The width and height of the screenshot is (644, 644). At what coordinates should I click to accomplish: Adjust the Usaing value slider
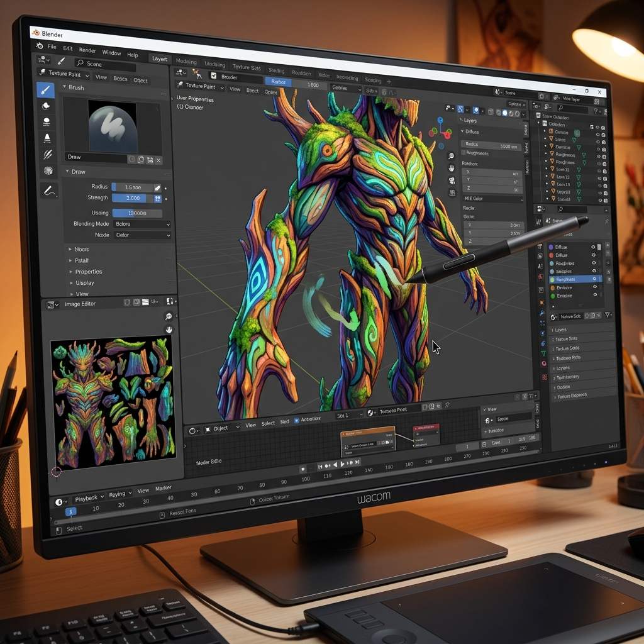coord(137,213)
